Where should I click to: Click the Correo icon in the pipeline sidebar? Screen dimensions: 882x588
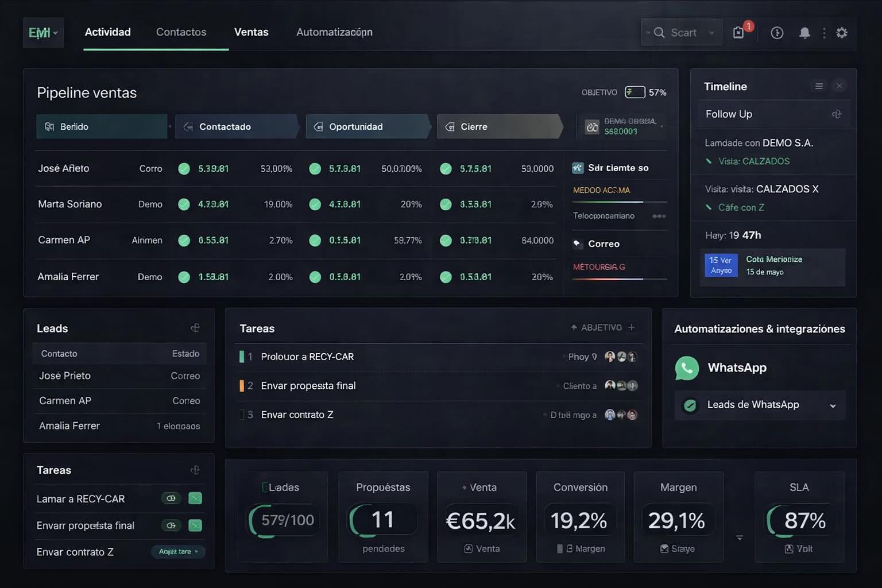(x=578, y=243)
